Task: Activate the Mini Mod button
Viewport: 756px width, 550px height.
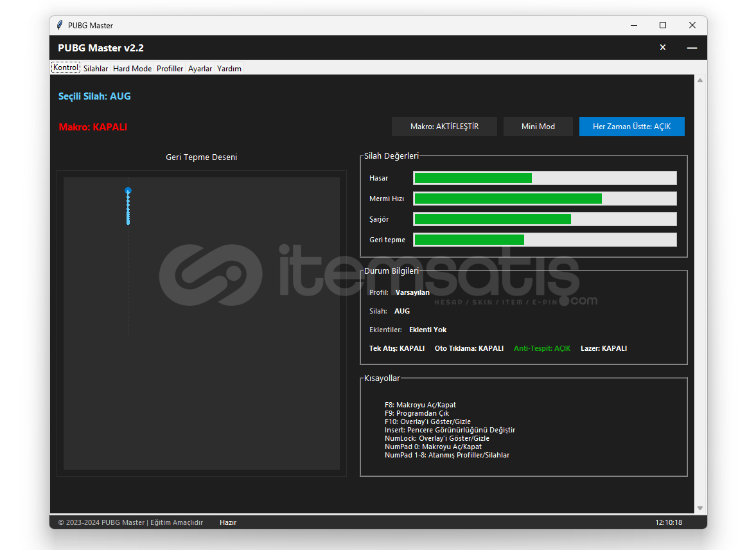Action: 538,127
